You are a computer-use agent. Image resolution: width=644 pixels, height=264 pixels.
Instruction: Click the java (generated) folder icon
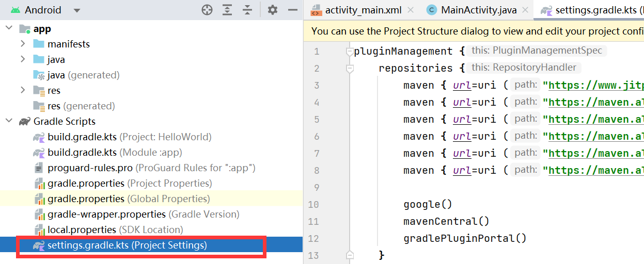tap(39, 75)
